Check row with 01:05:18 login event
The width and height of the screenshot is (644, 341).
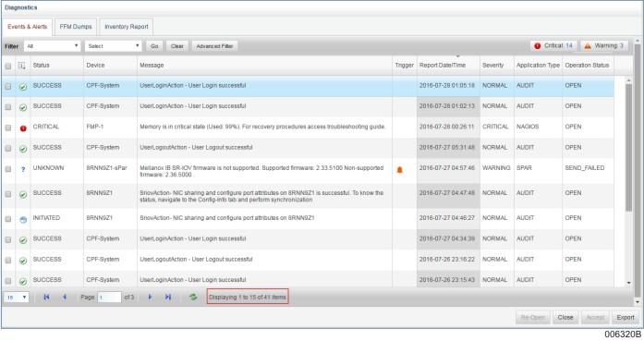pyautogui.click(x=7, y=86)
